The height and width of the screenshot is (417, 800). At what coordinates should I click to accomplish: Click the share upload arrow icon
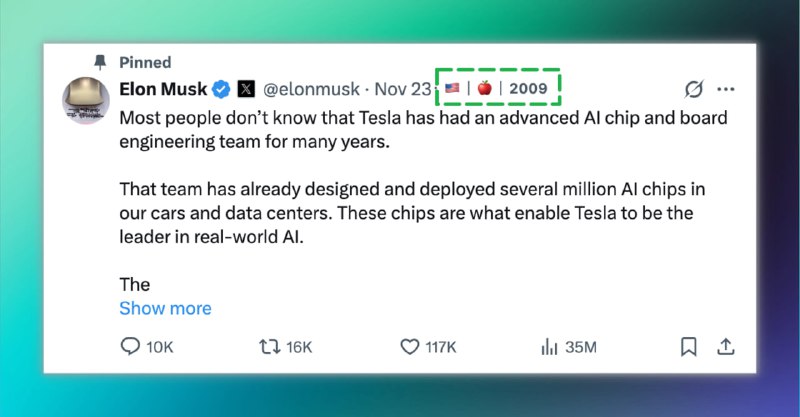coord(727,347)
